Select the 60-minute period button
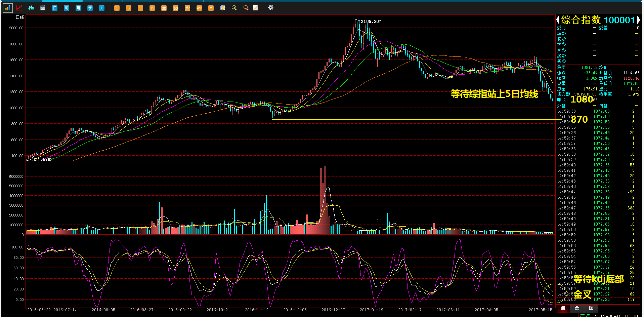 (176, 8)
